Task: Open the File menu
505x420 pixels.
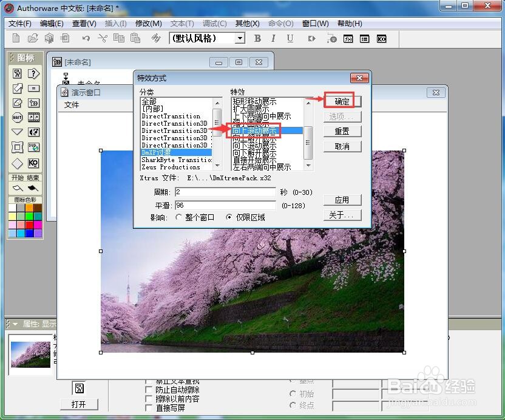Action: [19, 24]
